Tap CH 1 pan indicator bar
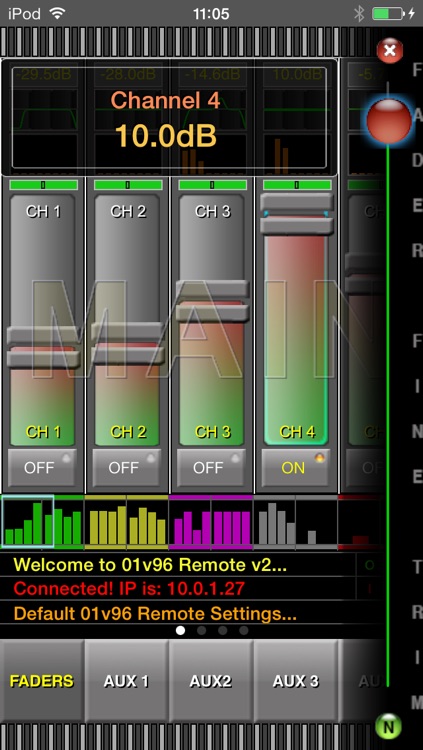The height and width of the screenshot is (750, 423). pyautogui.click(x=43, y=185)
